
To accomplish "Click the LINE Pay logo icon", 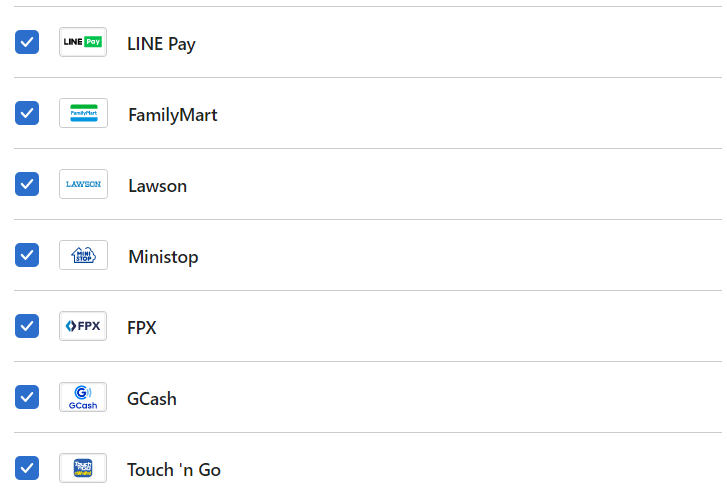I will coord(83,42).
